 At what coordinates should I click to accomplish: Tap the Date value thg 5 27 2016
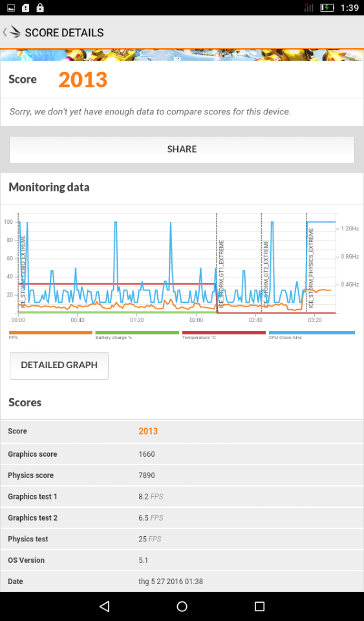(171, 582)
